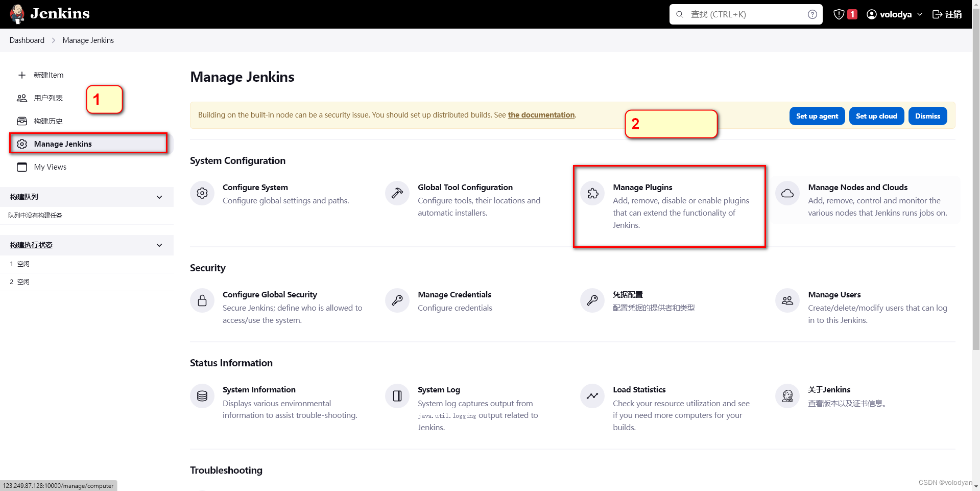Click the search magnifier icon
This screenshot has height=491, width=980.
pyautogui.click(x=680, y=14)
